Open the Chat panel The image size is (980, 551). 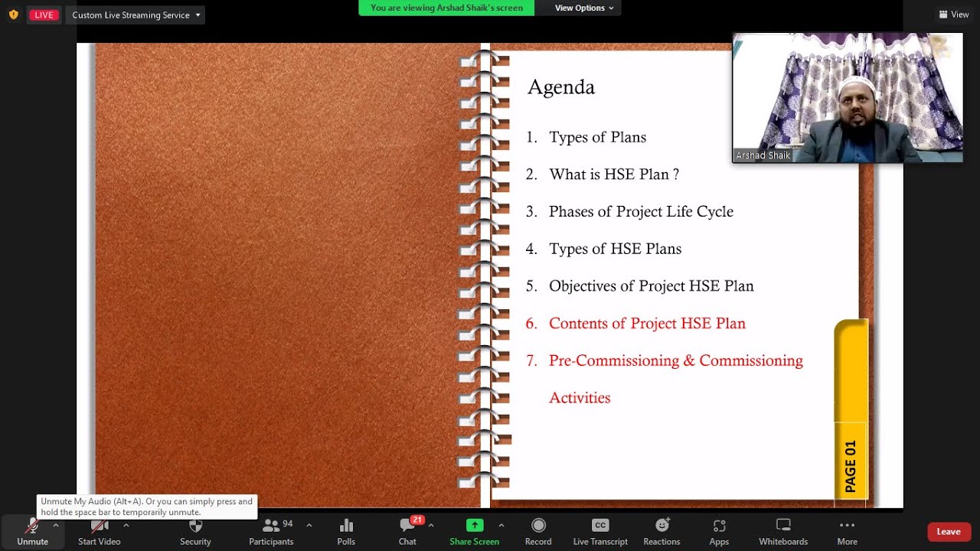tap(407, 532)
